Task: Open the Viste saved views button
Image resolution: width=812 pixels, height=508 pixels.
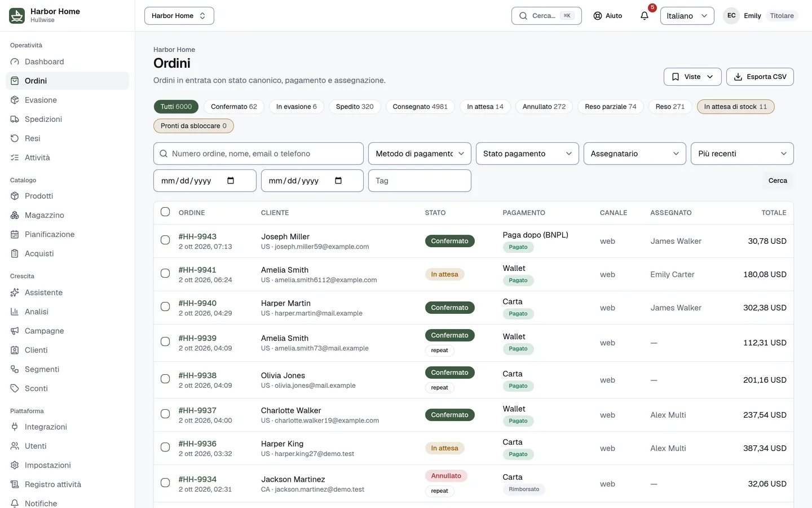Action: [692, 77]
